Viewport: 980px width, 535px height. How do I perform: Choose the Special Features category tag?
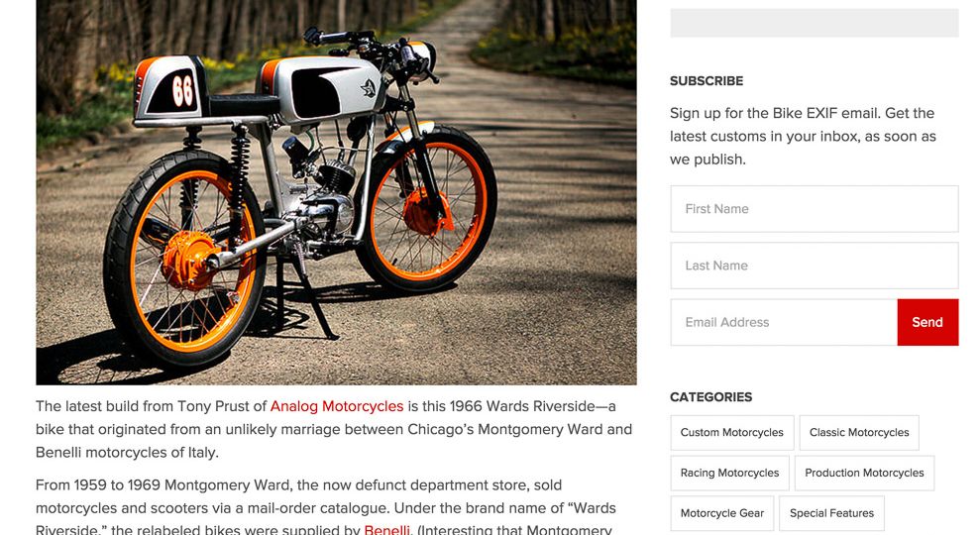(832, 513)
